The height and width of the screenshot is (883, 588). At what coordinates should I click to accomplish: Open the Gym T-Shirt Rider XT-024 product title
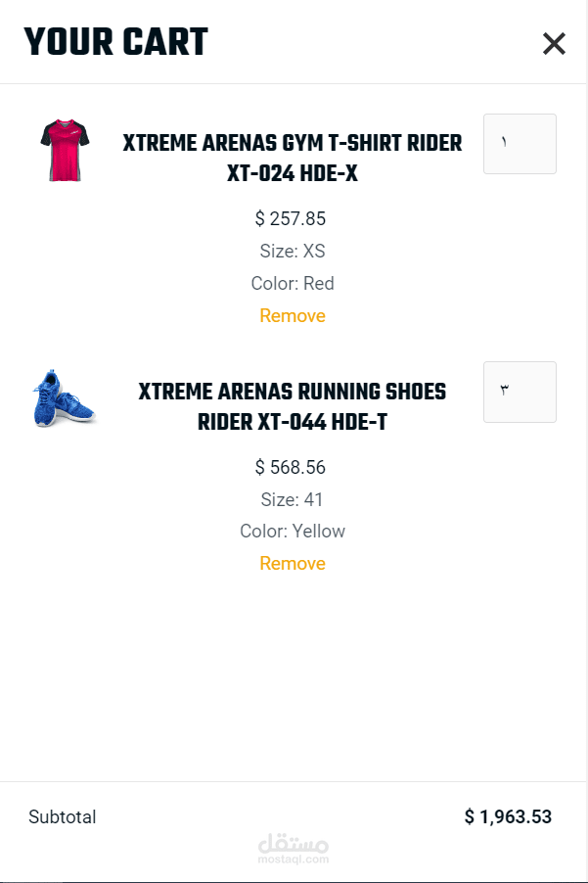coord(292,158)
